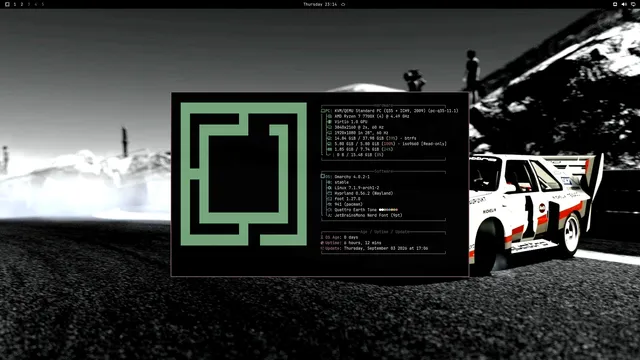Viewport: 640px width, 360px height.
Task: Switch to workspace 1
Action: [15, 4]
